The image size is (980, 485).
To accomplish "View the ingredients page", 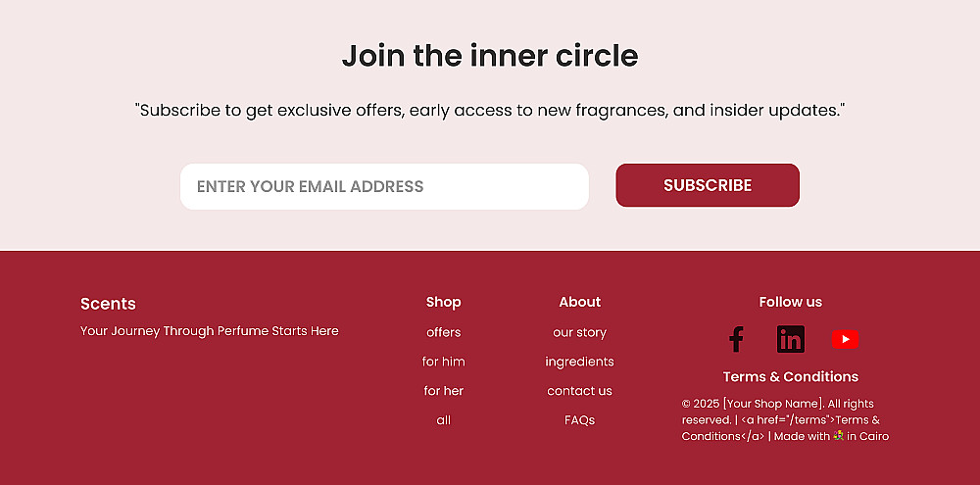I will coord(579,362).
